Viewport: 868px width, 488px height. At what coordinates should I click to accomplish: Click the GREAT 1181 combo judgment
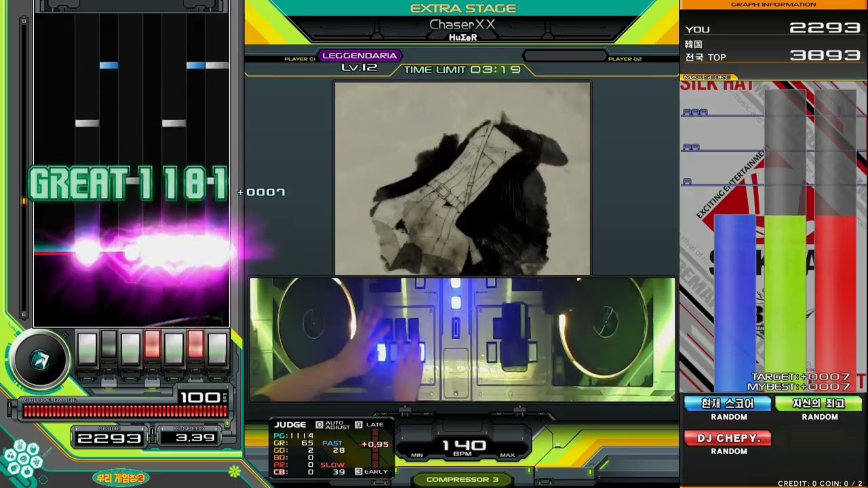tap(129, 183)
